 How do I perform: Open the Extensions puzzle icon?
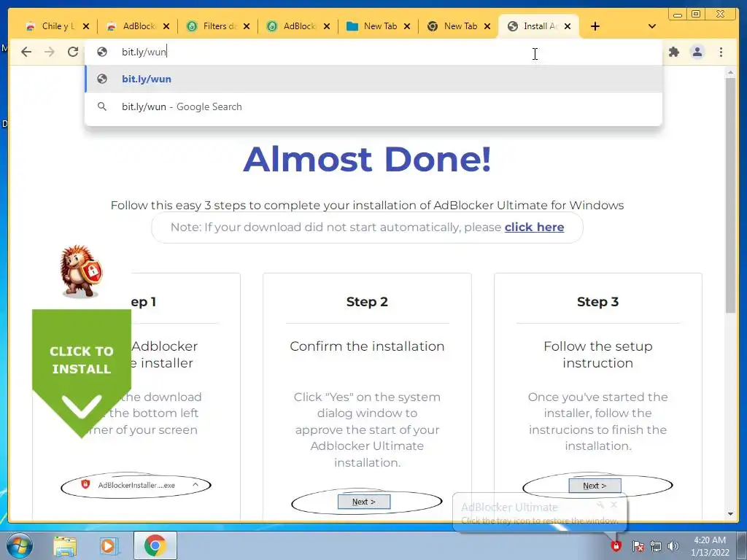tap(673, 52)
